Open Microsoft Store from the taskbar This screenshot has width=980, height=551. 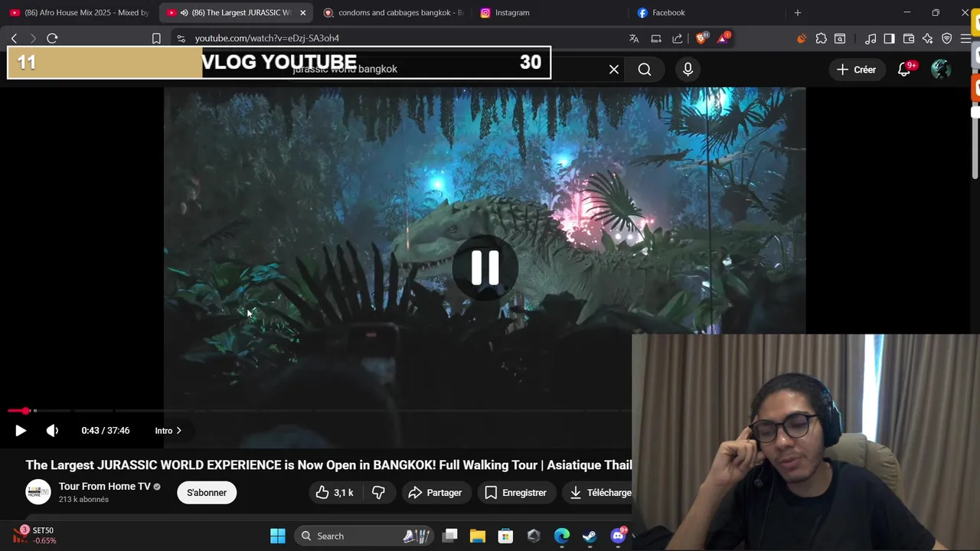pyautogui.click(x=505, y=536)
